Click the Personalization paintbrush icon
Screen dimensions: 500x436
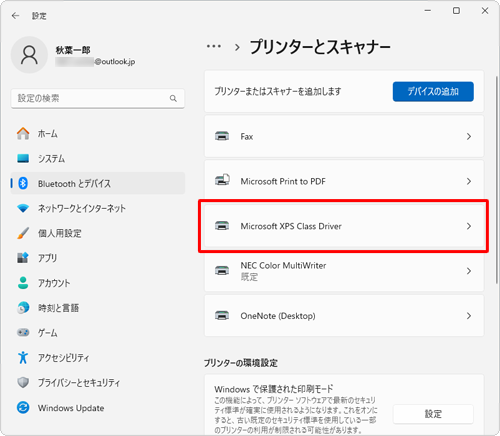click(x=23, y=233)
